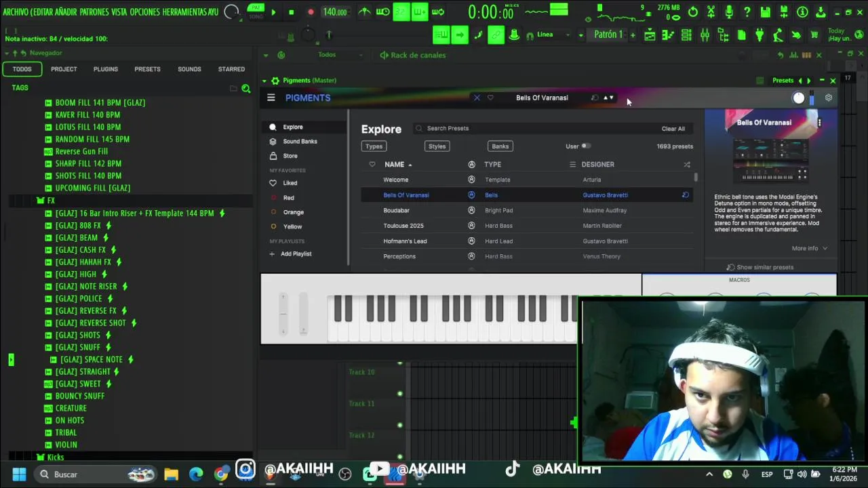Switch to the PLUGINS browser tab

[x=105, y=69]
